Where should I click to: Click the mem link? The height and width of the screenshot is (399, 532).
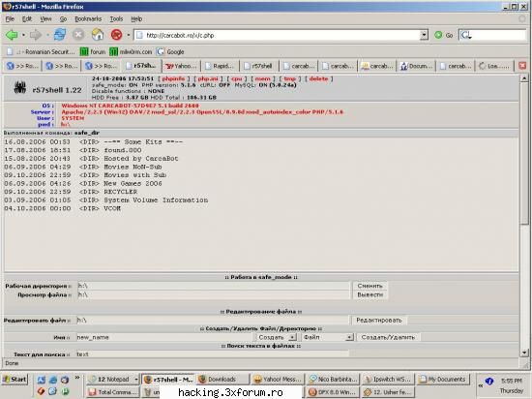[262, 78]
